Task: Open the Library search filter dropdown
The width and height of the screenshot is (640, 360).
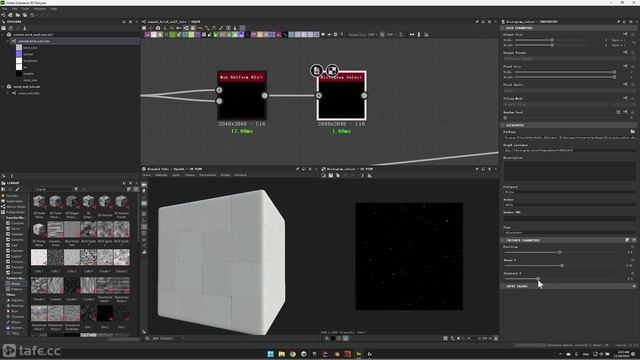Action: [x=76, y=189]
